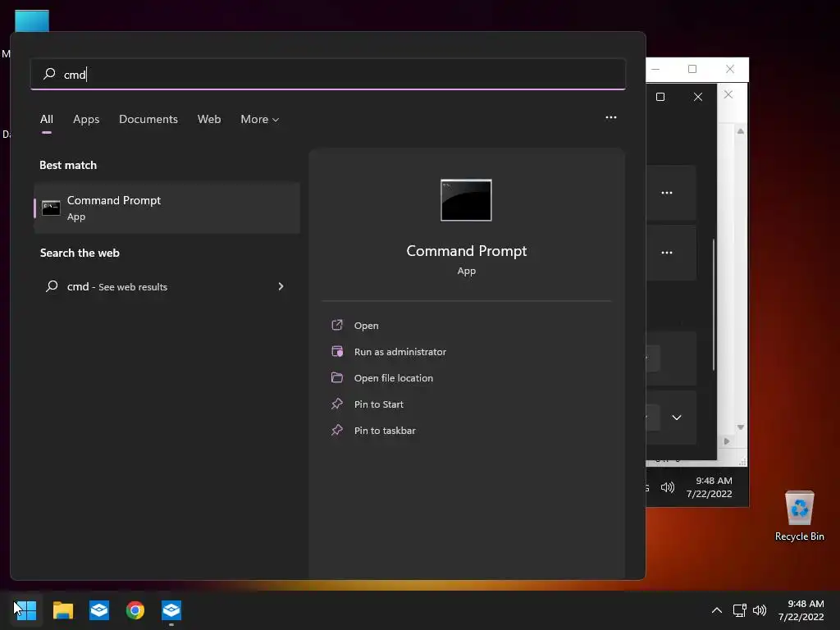The width and height of the screenshot is (840, 630).
Task: Open search options ellipsis menu
Action: (610, 117)
